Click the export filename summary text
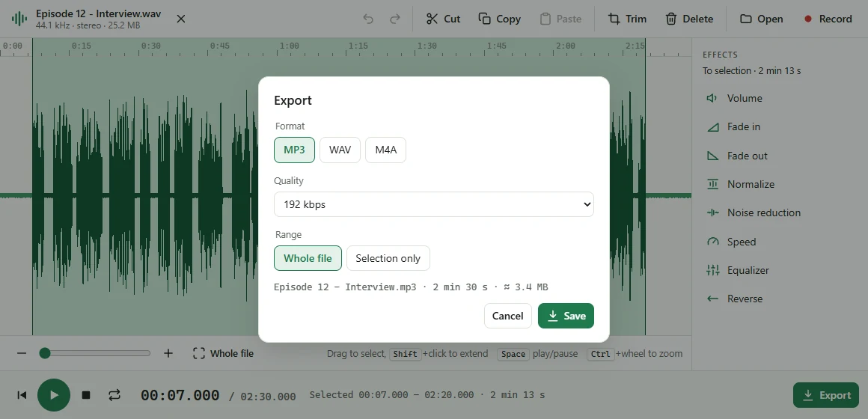This screenshot has height=419, width=868. coord(411,287)
